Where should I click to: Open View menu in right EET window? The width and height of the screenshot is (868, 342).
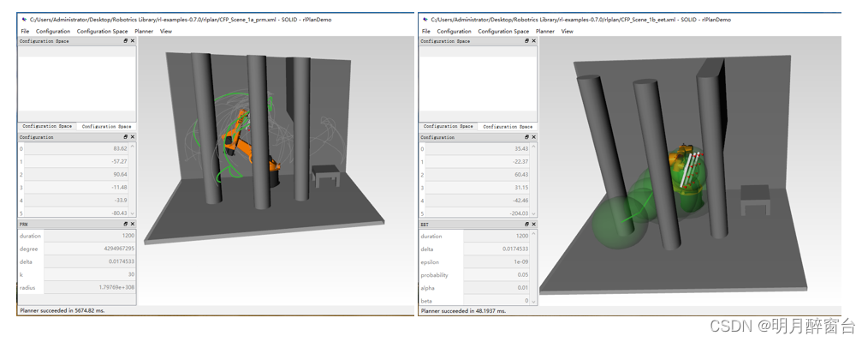(x=568, y=31)
